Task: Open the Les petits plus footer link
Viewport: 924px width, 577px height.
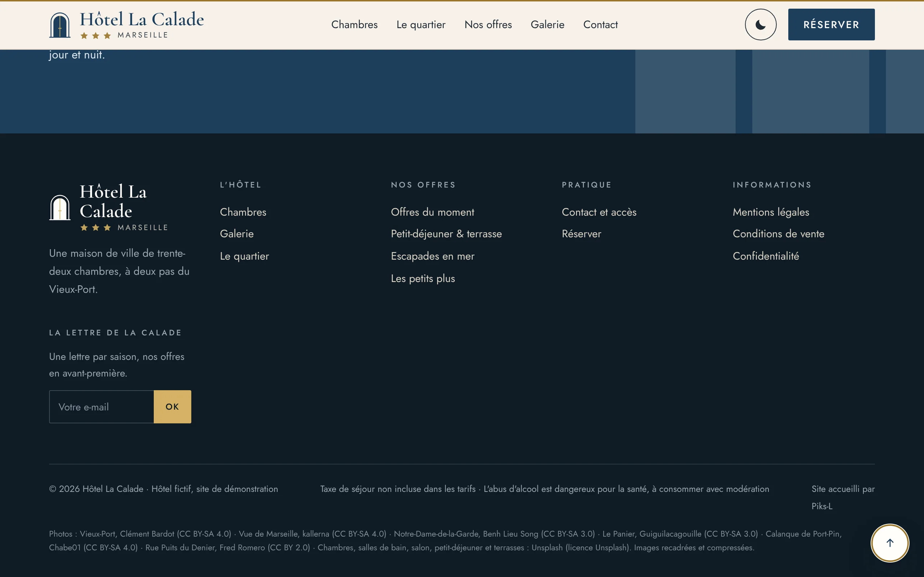Action: click(x=423, y=278)
